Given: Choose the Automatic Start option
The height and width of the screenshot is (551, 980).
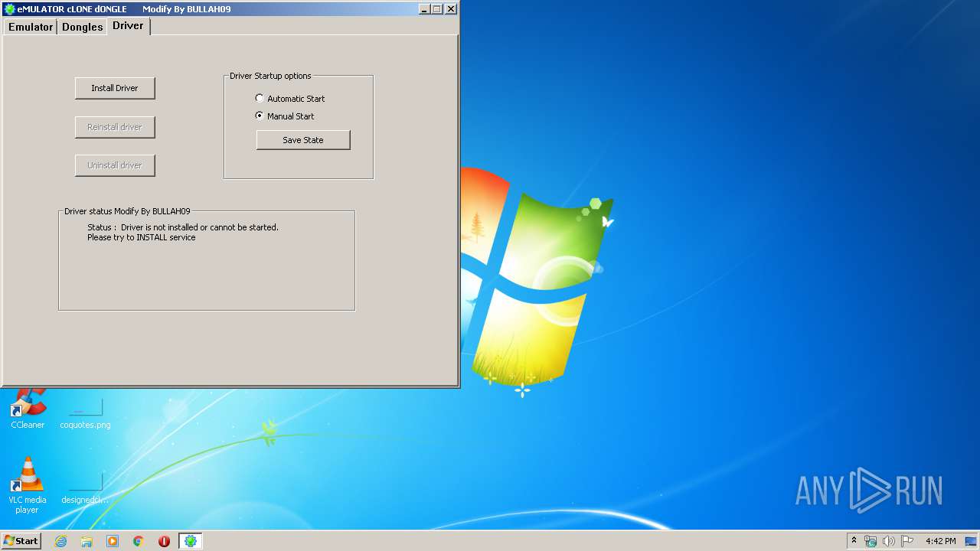Looking at the screenshot, I should 290,99.
